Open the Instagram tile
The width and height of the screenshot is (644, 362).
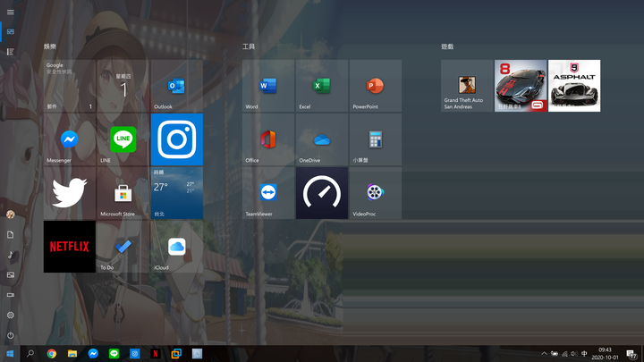coord(176,139)
